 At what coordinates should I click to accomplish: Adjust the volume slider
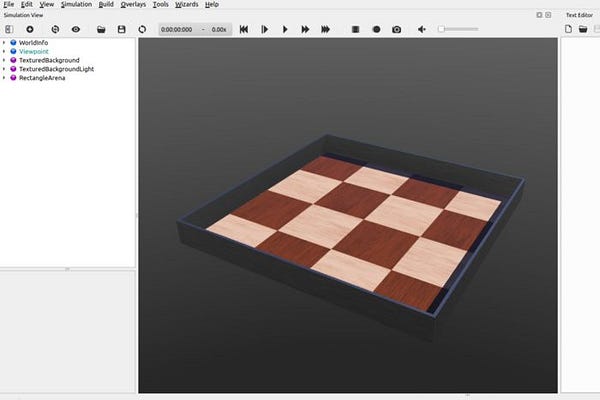tap(458, 29)
